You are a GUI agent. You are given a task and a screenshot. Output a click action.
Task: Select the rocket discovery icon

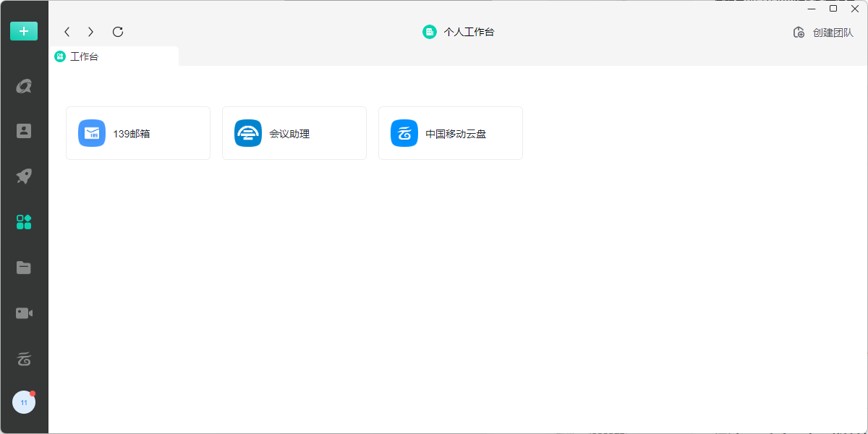click(24, 176)
